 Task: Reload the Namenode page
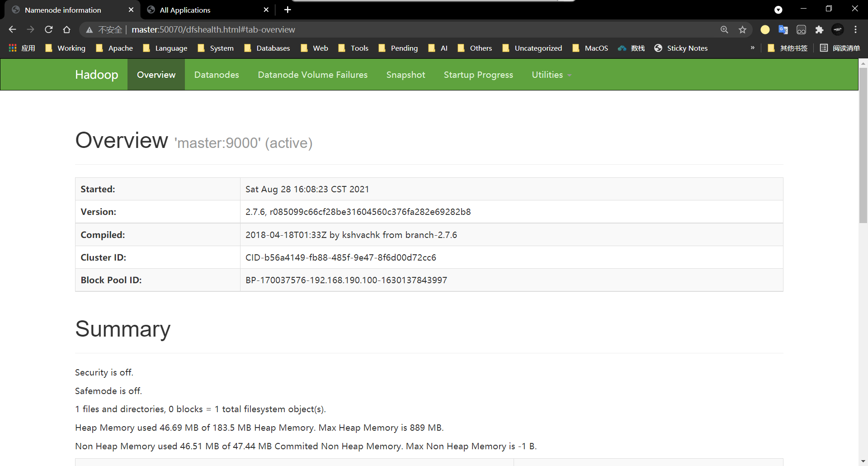(49, 29)
